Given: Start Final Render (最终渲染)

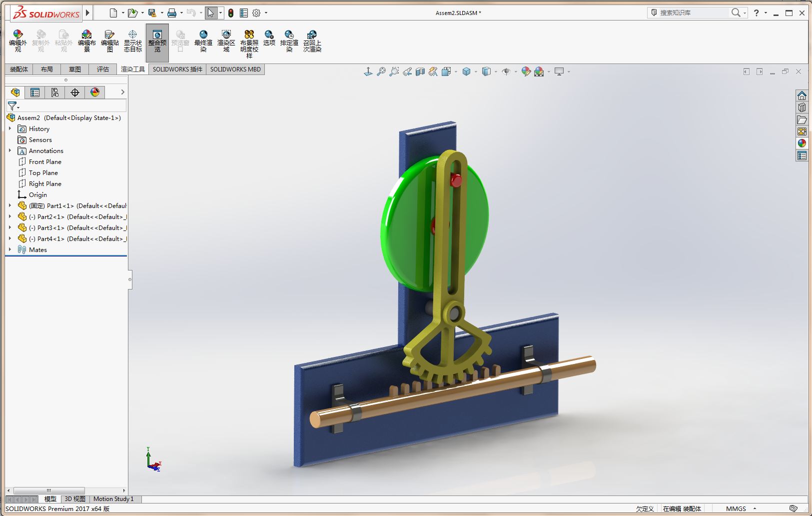Looking at the screenshot, I should (203, 40).
